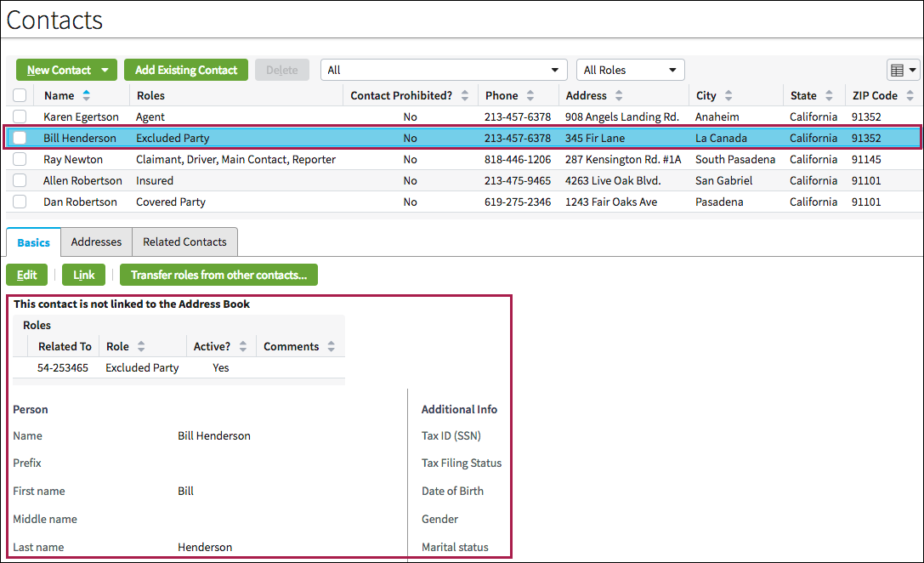
Task: Toggle the select-all contacts checkbox
Action: point(19,94)
